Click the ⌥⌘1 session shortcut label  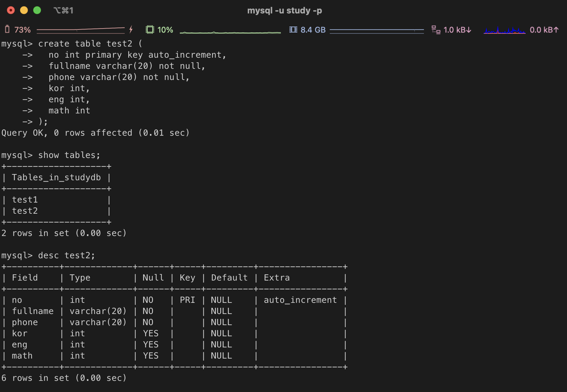(x=63, y=10)
